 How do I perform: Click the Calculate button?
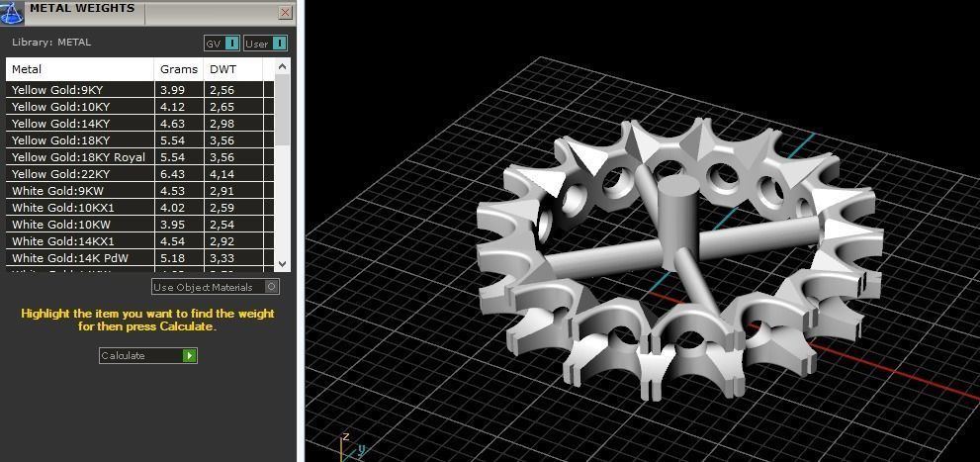pos(148,356)
